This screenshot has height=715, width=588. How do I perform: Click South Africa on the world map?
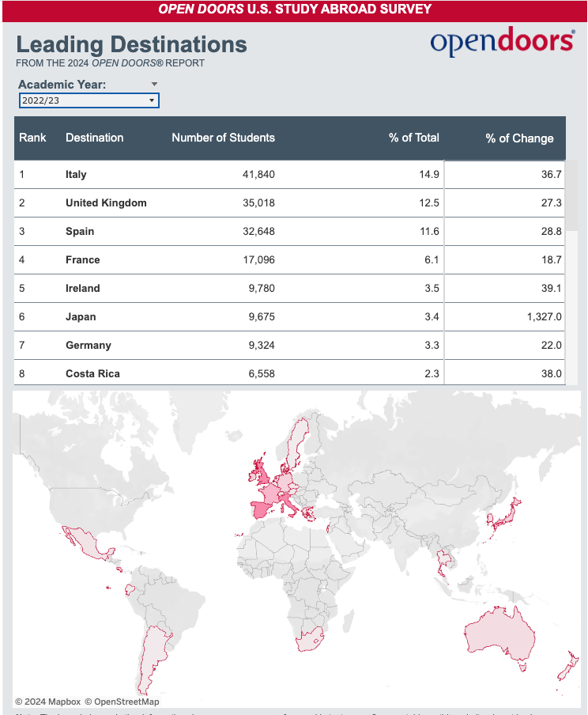pos(309,639)
